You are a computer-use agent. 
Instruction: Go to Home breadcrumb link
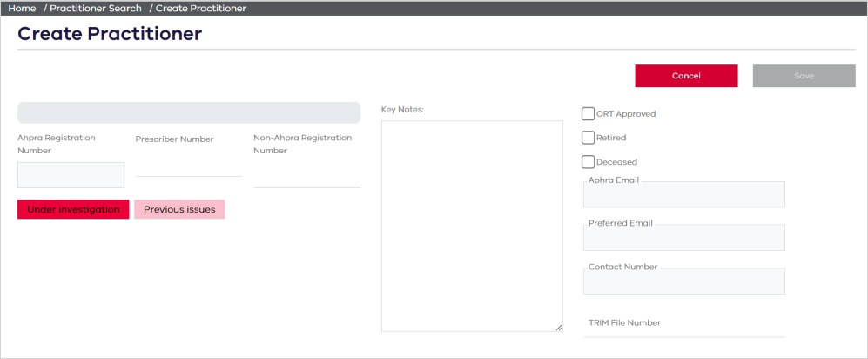tap(22, 9)
